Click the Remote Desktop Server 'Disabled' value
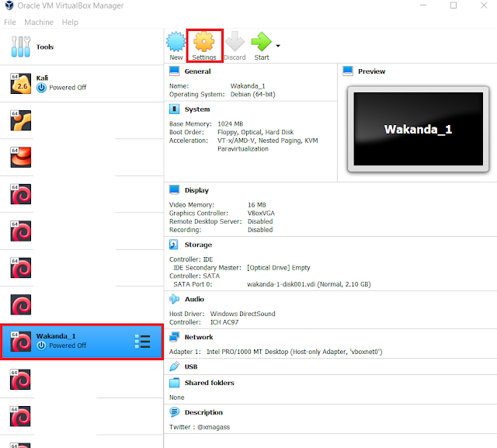Image resolution: width=497 pixels, height=448 pixels. click(260, 221)
